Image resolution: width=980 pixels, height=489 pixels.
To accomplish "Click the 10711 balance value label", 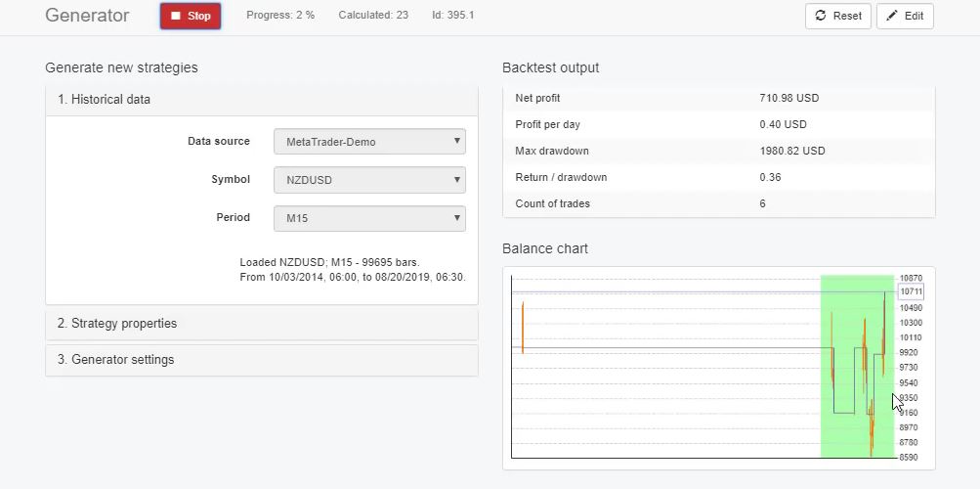I will (x=911, y=291).
